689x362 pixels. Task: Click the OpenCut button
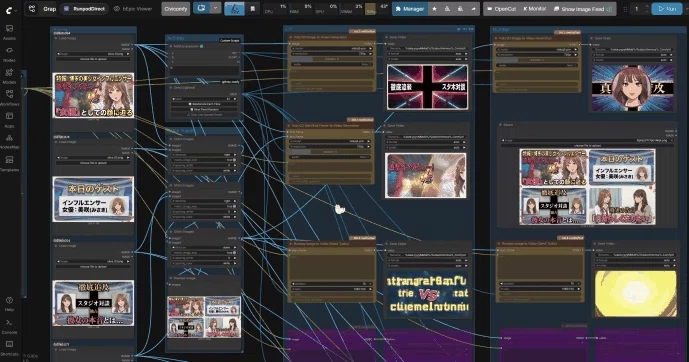501,9
